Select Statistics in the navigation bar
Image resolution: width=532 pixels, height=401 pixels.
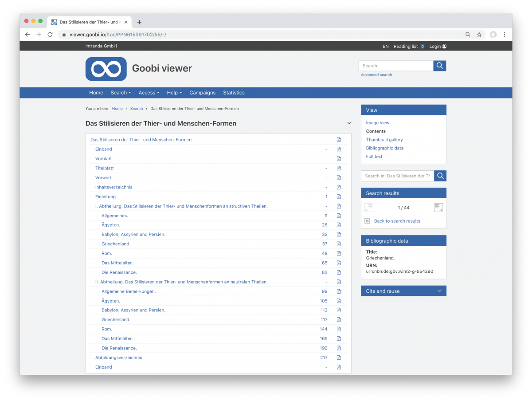point(234,93)
